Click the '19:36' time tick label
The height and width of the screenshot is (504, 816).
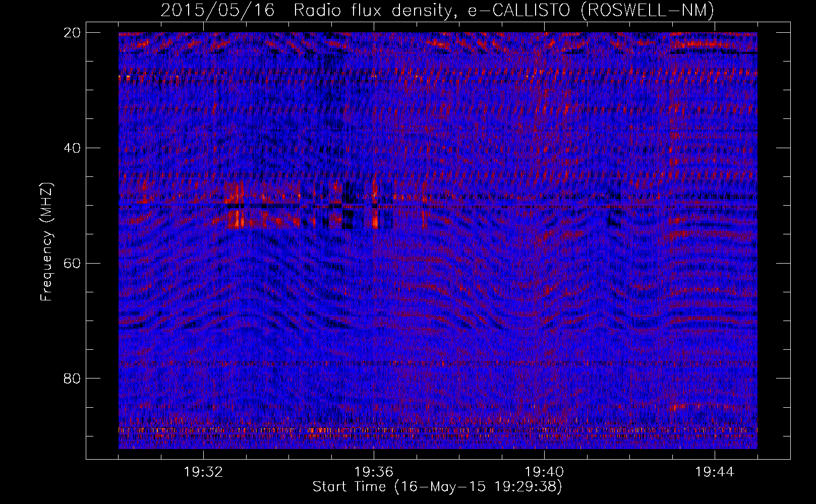[x=374, y=472]
